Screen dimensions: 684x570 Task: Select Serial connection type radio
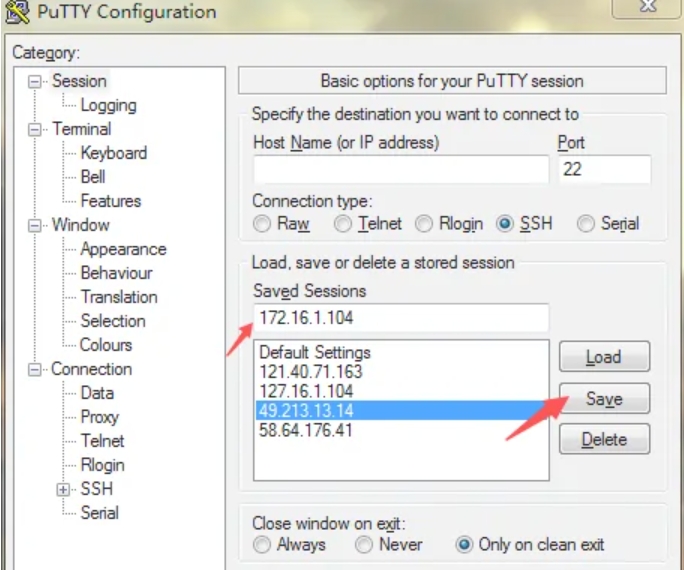608,224
